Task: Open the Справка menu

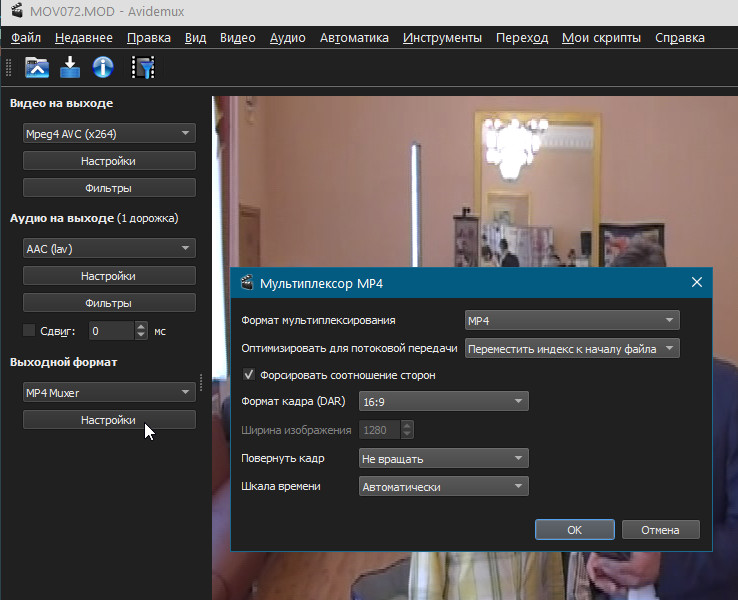Action: (680, 38)
